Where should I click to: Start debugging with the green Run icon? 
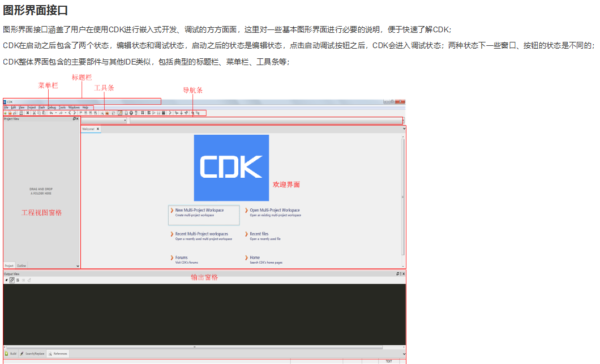click(154, 113)
